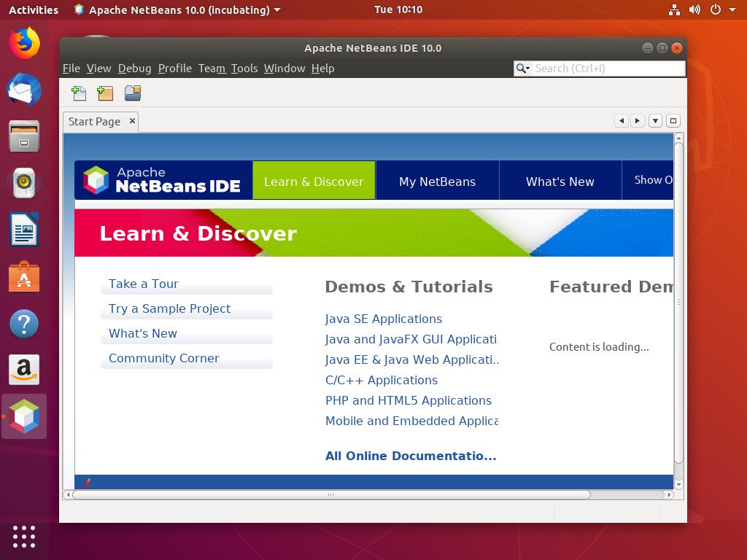This screenshot has height=560, width=747.
Task: Create a new file using the toolbar icon
Action: 79,93
